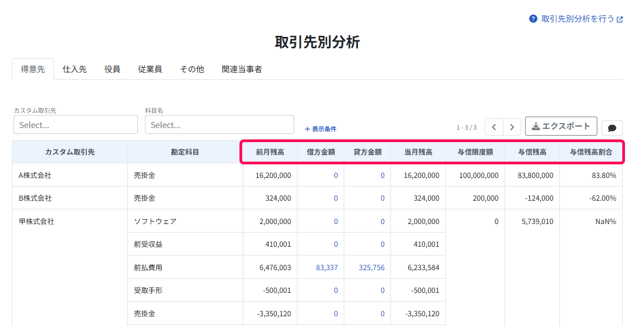Click the 与信残高割合 column header
This screenshot has width=644, height=326.
[591, 152]
